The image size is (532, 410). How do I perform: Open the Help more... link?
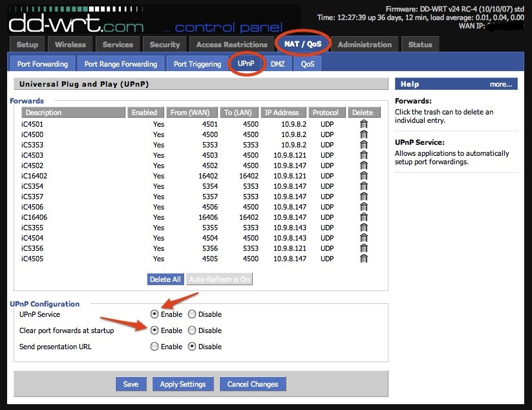500,84
